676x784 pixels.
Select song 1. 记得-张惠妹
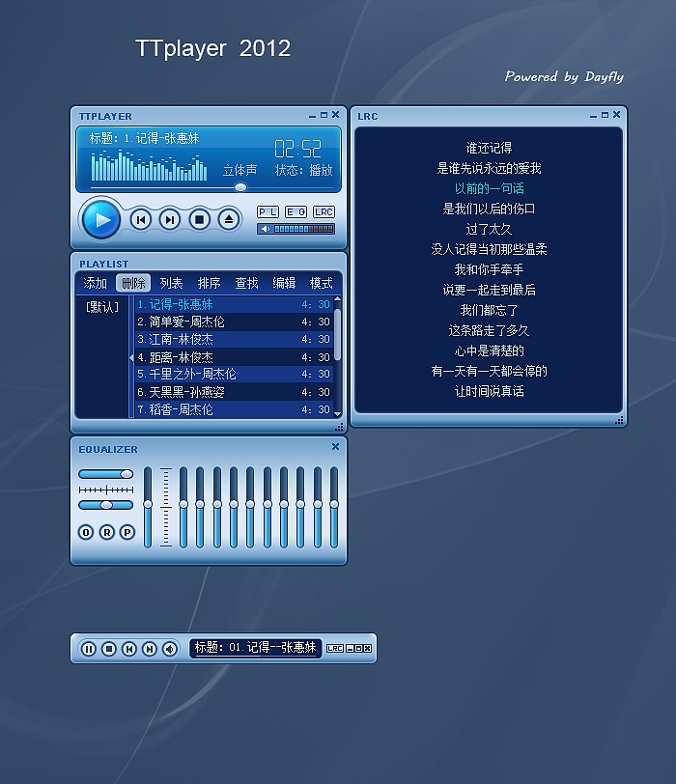pyautogui.click(x=234, y=304)
